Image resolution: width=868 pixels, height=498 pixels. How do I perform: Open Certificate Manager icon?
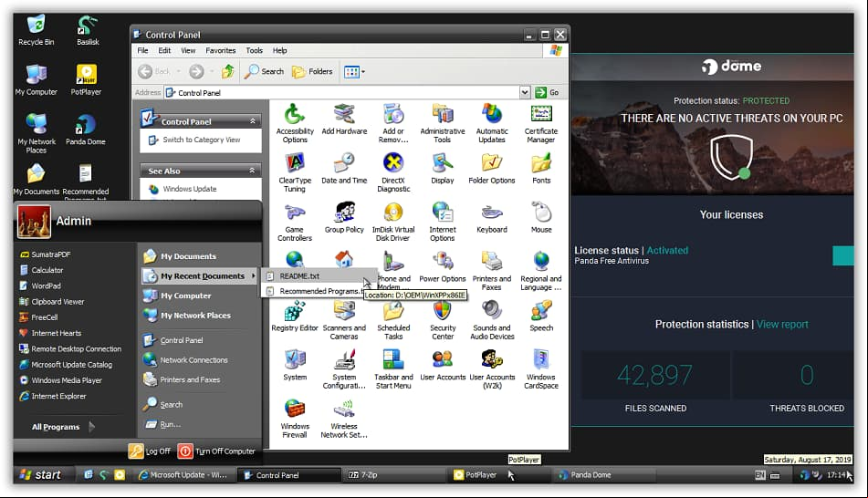[x=541, y=123]
